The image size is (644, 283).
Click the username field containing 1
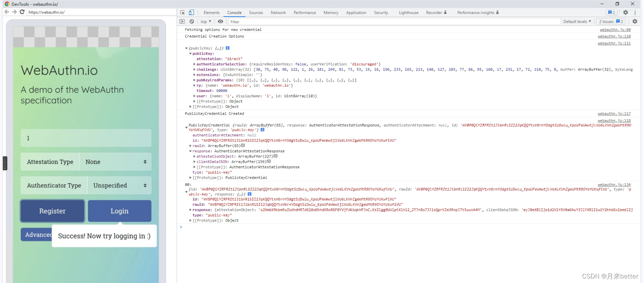tap(86, 138)
